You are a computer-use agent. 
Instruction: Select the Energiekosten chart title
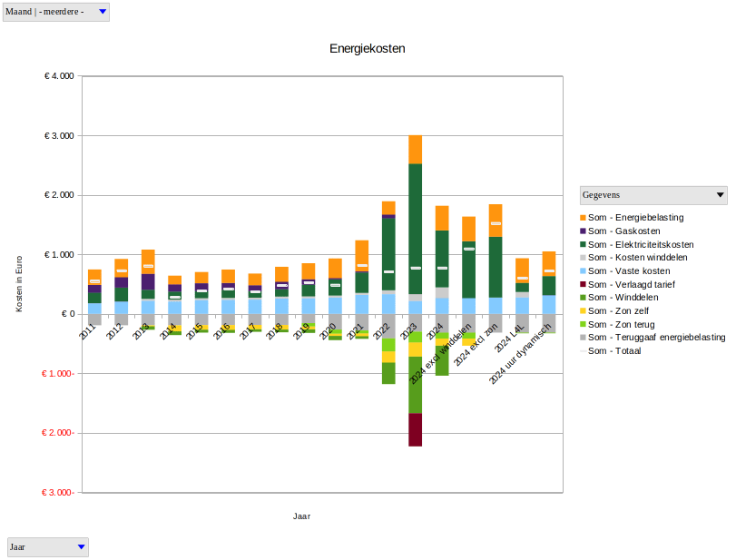click(368, 48)
